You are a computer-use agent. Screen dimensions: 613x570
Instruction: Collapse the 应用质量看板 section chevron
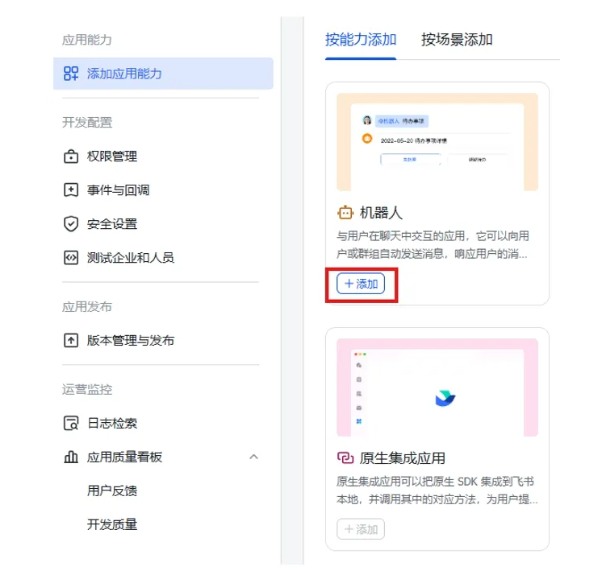(253, 457)
